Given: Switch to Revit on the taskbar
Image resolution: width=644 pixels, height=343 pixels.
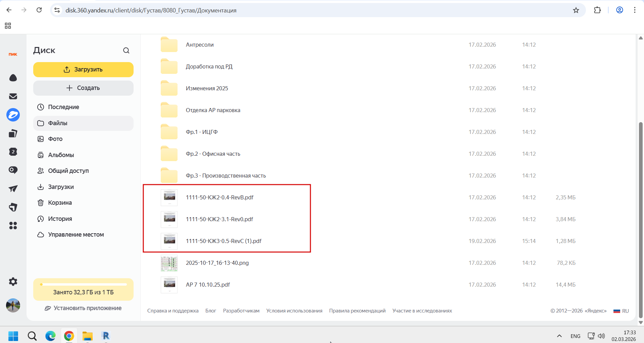Looking at the screenshot, I should pyautogui.click(x=106, y=336).
